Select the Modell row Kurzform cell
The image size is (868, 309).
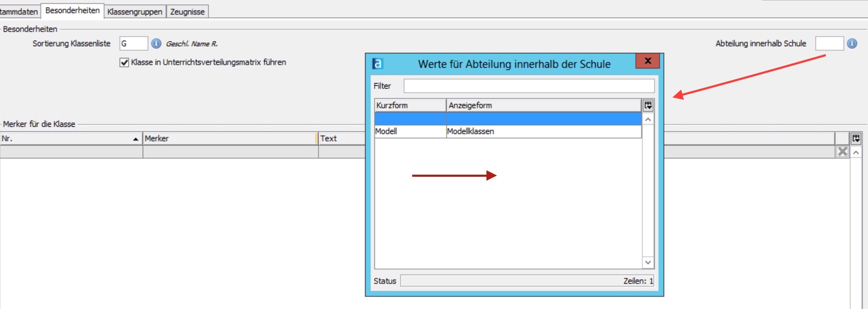(x=410, y=131)
